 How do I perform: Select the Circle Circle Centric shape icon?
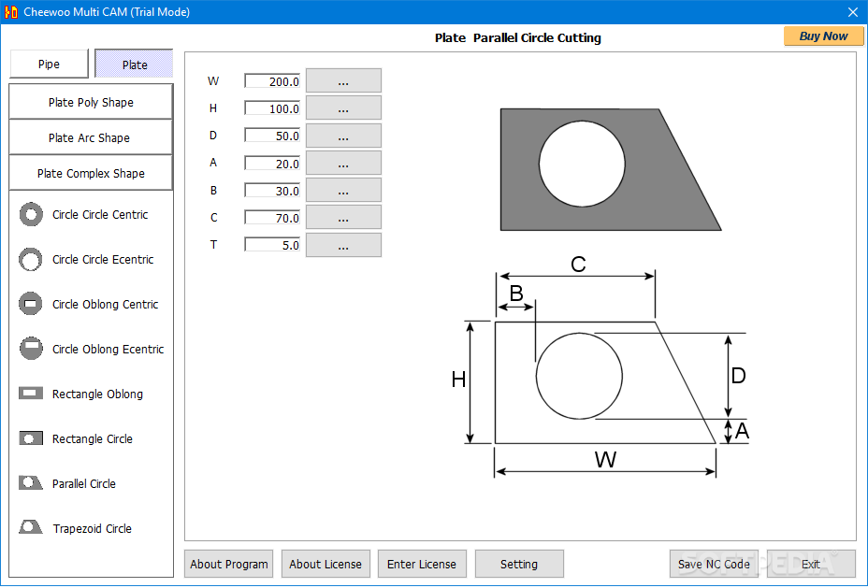[31, 215]
